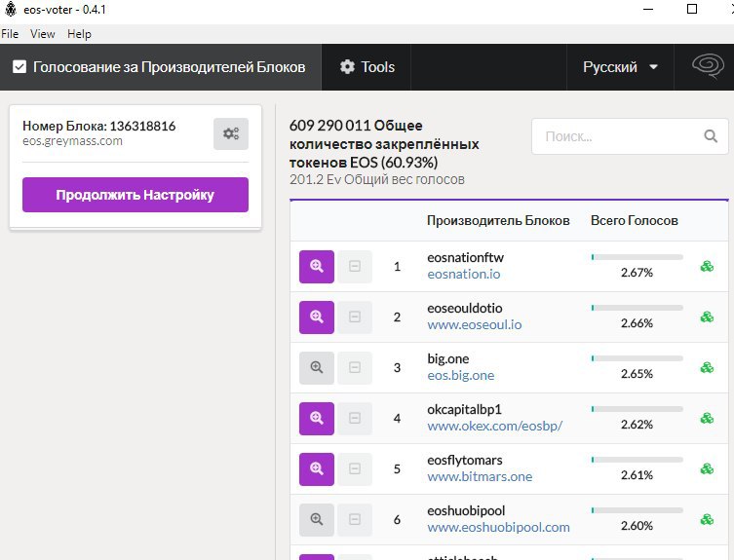Open the File menu
The height and width of the screenshot is (560, 734).
point(10,34)
